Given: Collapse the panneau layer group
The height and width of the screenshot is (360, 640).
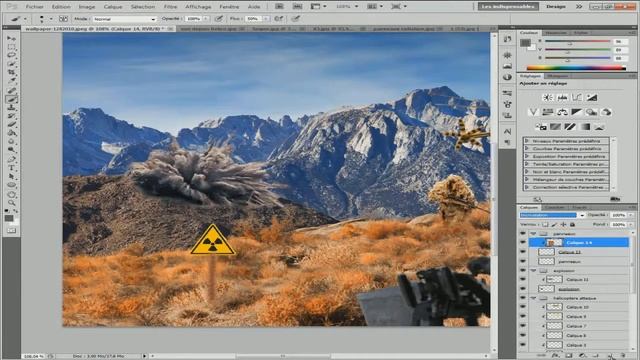Looking at the screenshot, I should tap(533, 233).
